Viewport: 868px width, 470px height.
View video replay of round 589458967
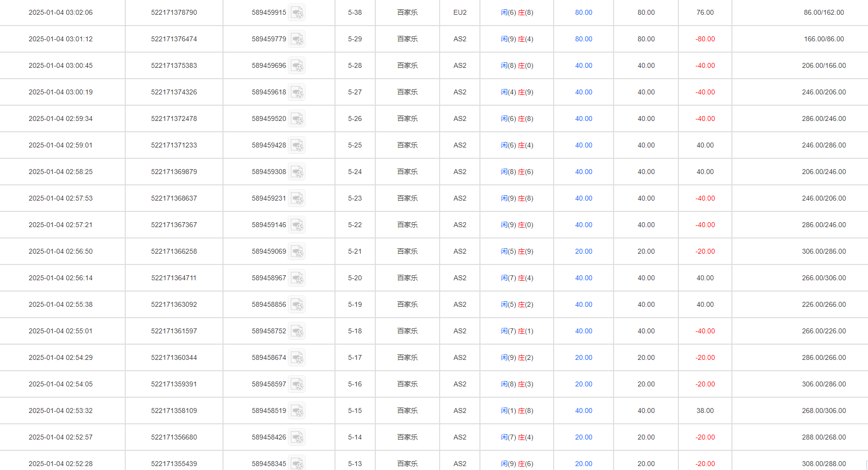297,278
